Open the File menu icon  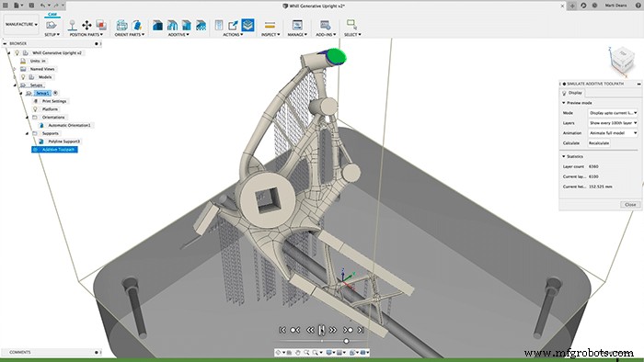(x=17, y=6)
